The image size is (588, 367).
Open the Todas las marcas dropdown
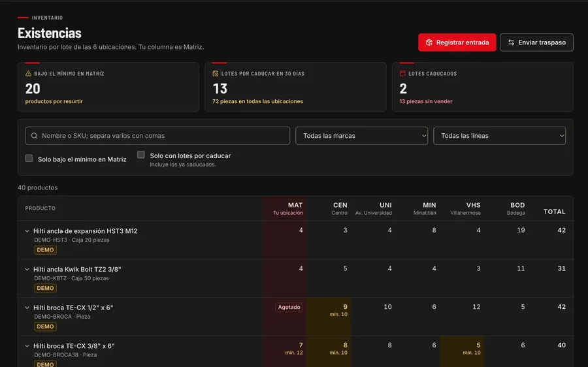pos(361,136)
